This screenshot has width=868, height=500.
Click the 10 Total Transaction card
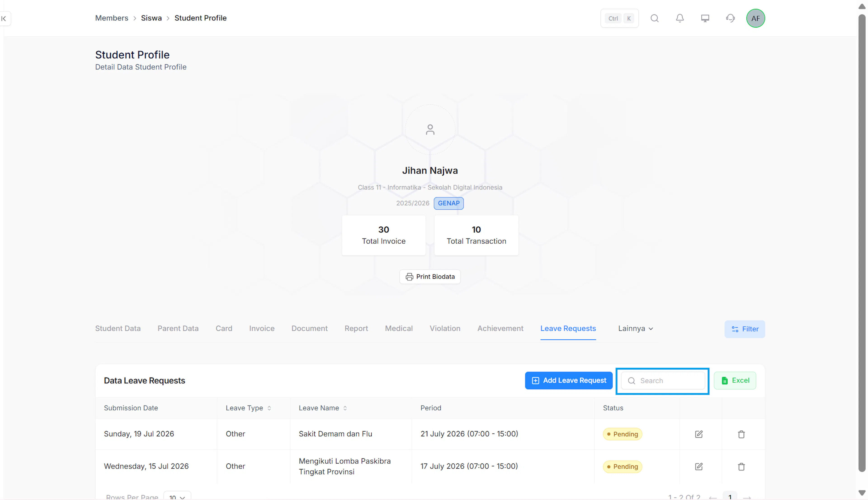[x=476, y=235]
